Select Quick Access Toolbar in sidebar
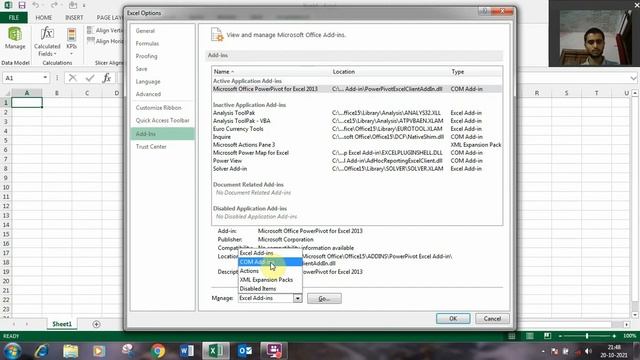The width and height of the screenshot is (640, 360). tap(162, 120)
